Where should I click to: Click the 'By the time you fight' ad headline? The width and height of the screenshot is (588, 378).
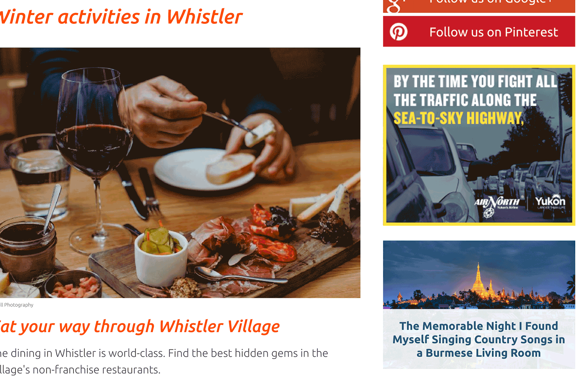pyautogui.click(x=475, y=91)
